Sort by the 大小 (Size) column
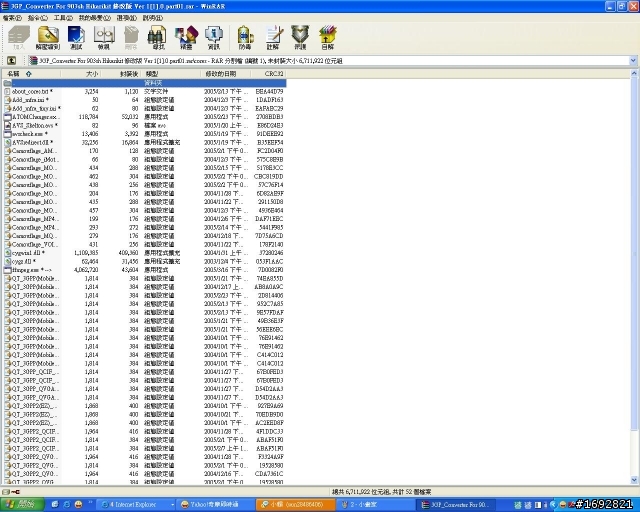640x512 pixels. coord(80,74)
